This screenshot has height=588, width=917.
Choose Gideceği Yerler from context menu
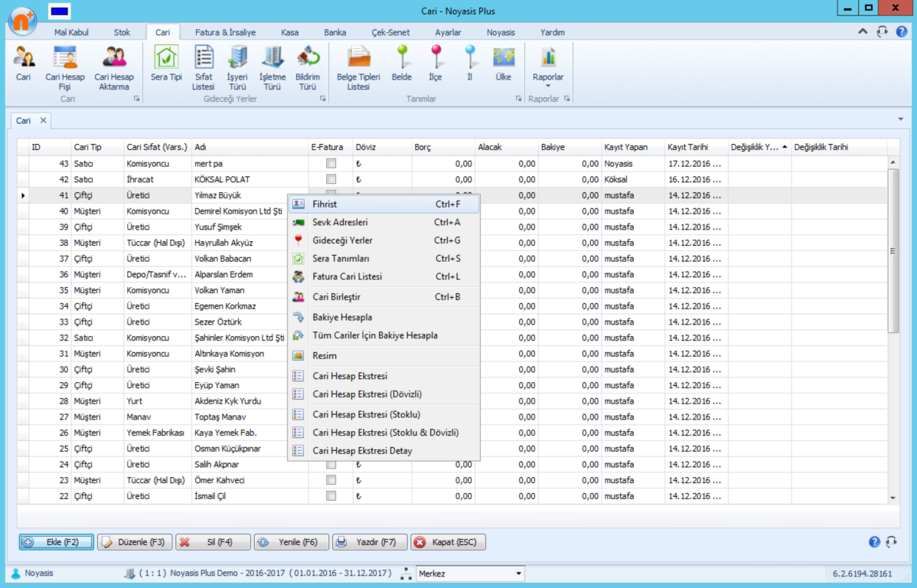pyautogui.click(x=383, y=240)
